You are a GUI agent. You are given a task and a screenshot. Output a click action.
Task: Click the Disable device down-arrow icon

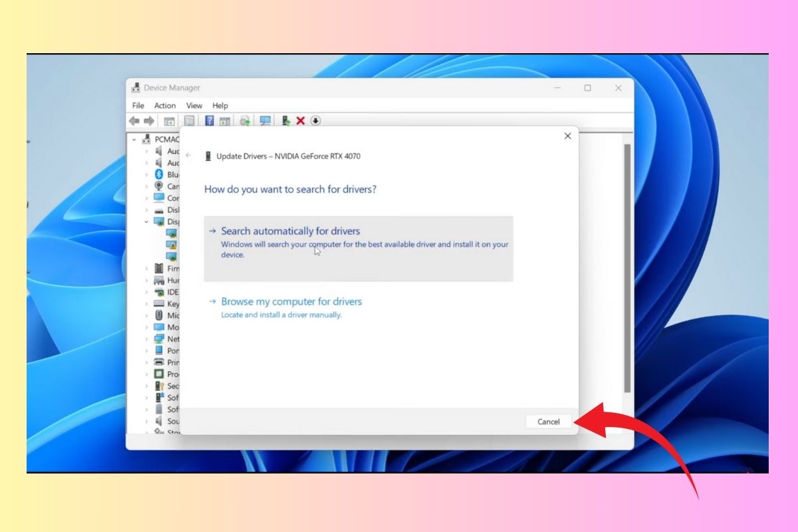(x=316, y=120)
